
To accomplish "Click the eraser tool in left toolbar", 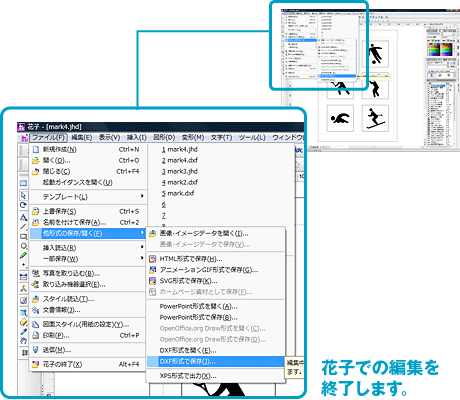I will pyautogui.click(x=23, y=322).
